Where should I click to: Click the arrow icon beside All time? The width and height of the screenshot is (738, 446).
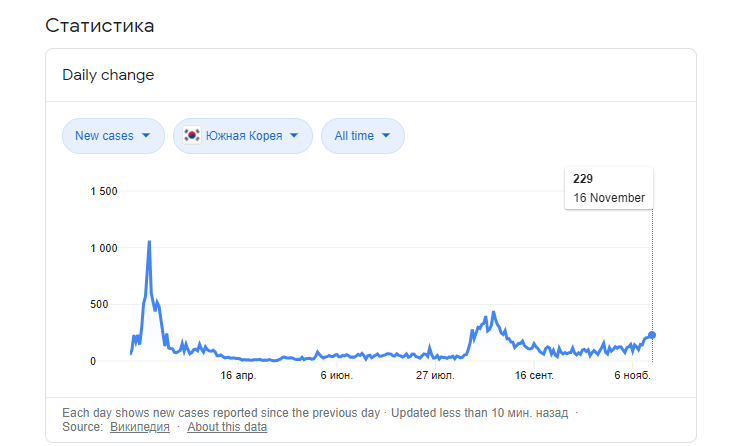[x=388, y=136]
